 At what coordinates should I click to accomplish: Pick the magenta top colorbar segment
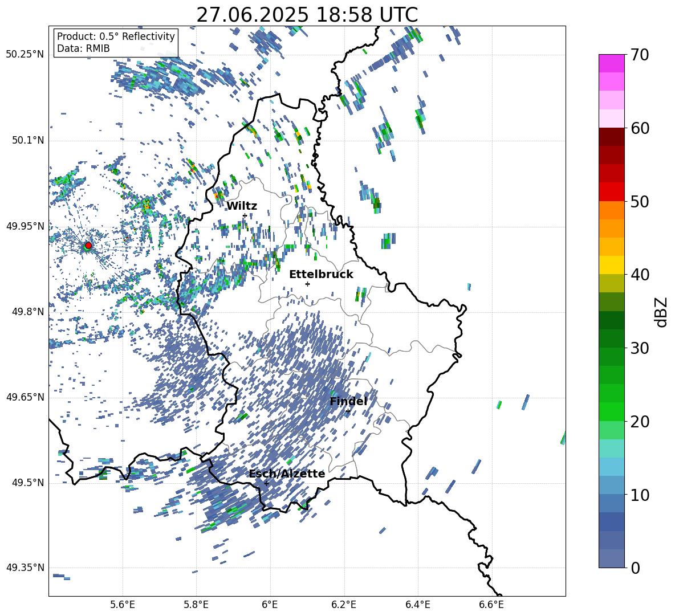[x=611, y=63]
